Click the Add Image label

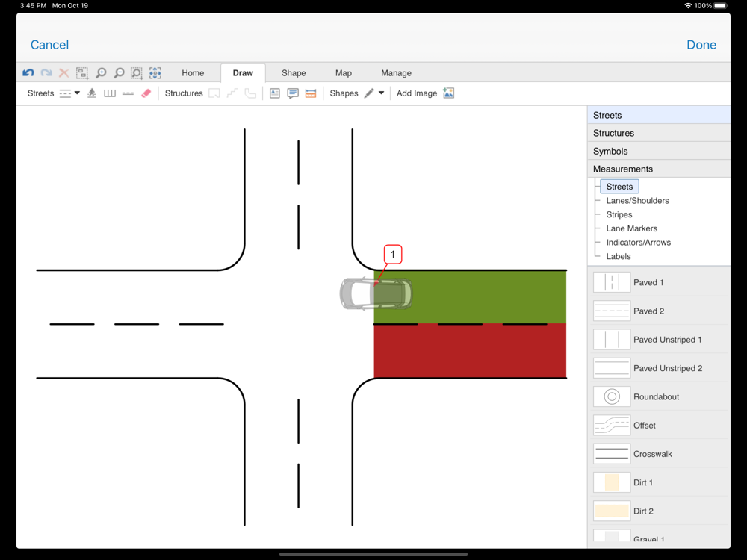tap(417, 93)
